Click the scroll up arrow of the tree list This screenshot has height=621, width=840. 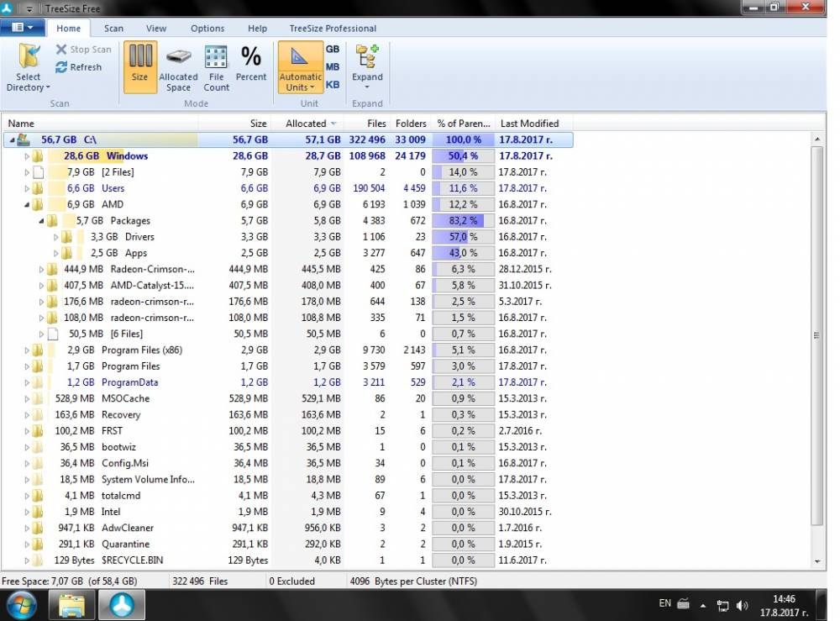pos(817,139)
